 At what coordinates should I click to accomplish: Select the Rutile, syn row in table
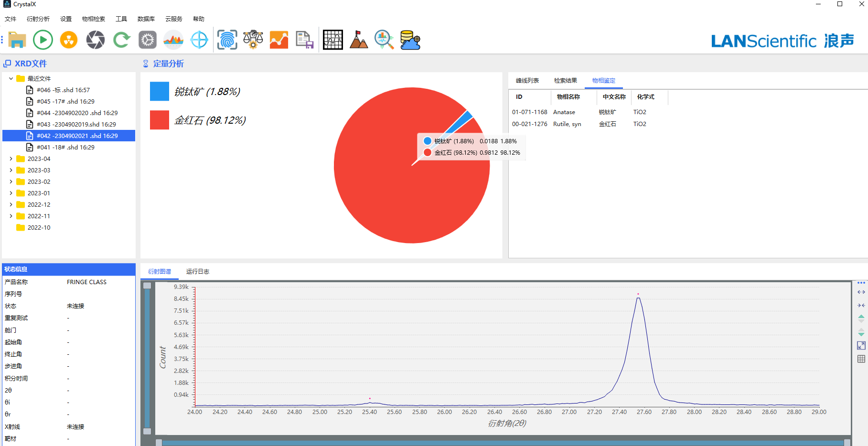point(567,124)
